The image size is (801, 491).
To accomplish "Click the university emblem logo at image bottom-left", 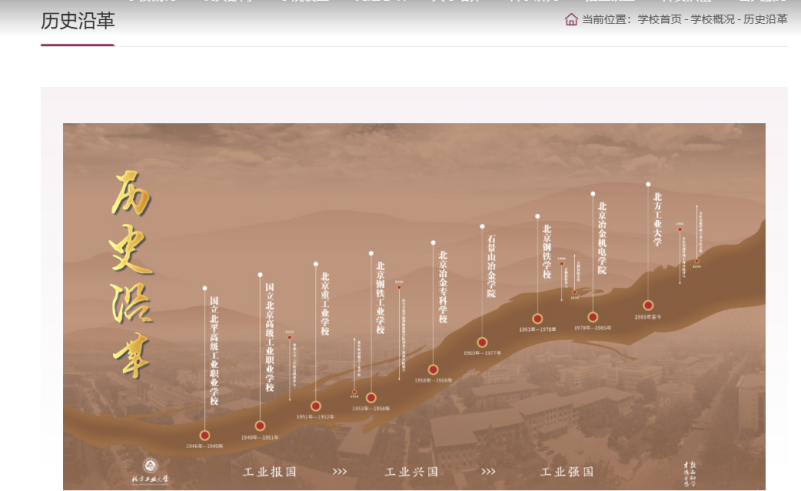I will (x=150, y=466).
